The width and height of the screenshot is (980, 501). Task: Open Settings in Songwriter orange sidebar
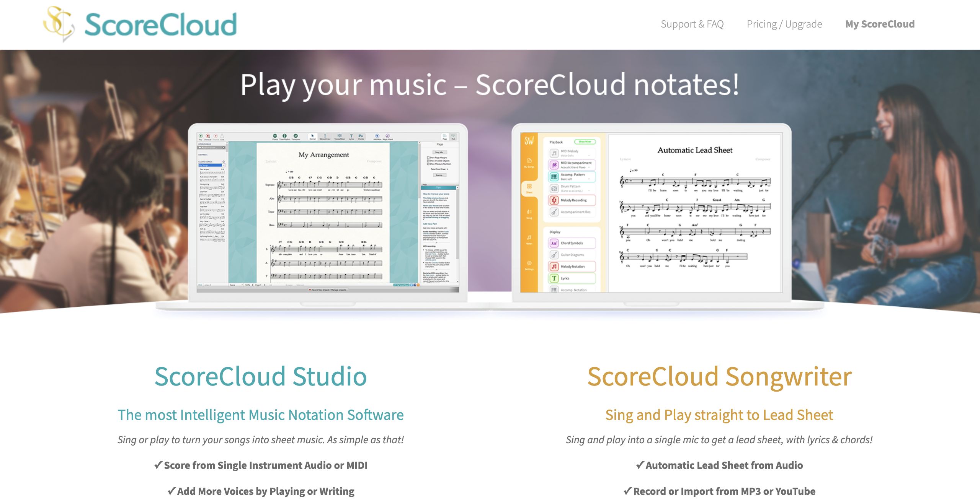(x=529, y=266)
